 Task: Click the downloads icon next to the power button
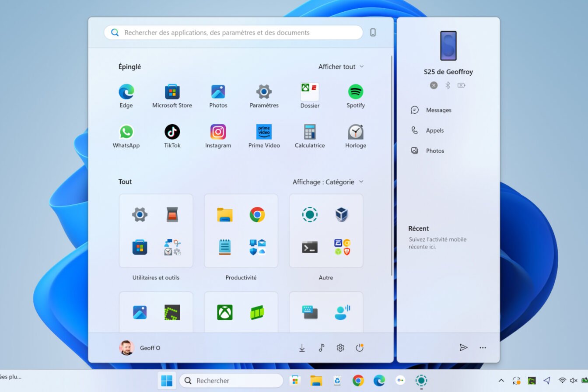pos(302,347)
